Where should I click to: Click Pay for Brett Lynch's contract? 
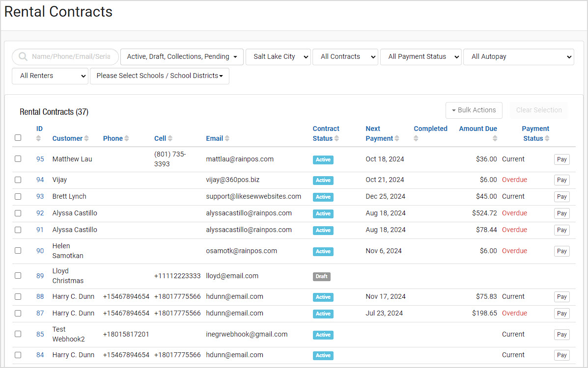562,197
